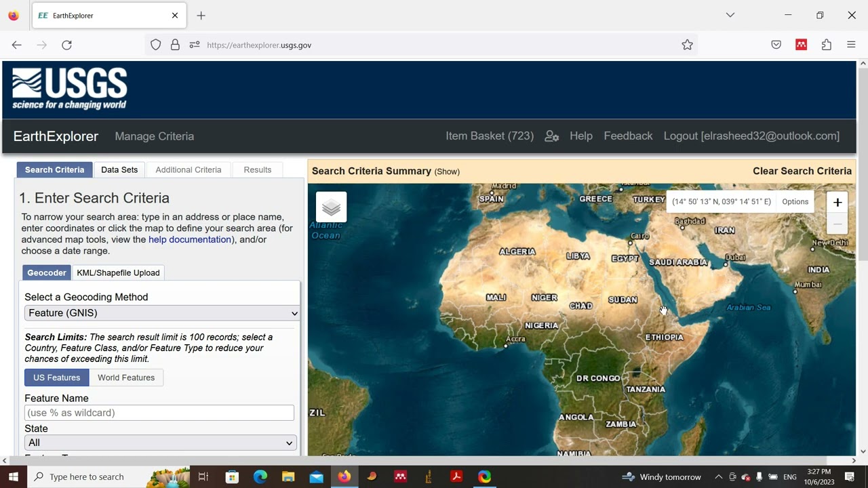Open Windows Start menu
This screenshot has height=488, width=868.
13,476
